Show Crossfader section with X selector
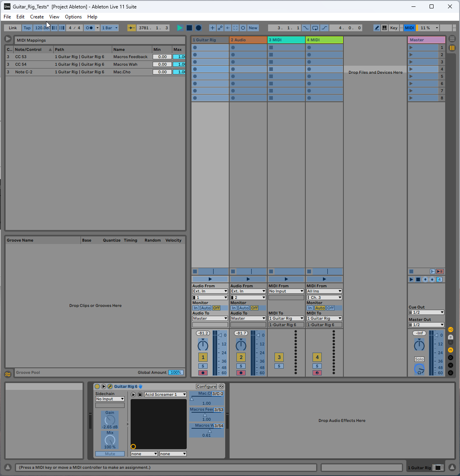 click(451, 365)
